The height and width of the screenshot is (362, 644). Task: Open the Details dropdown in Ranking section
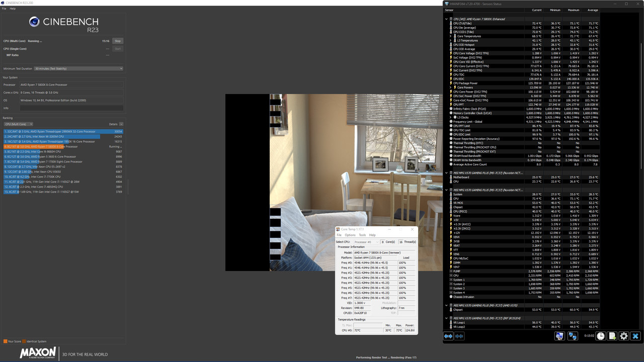coord(120,124)
